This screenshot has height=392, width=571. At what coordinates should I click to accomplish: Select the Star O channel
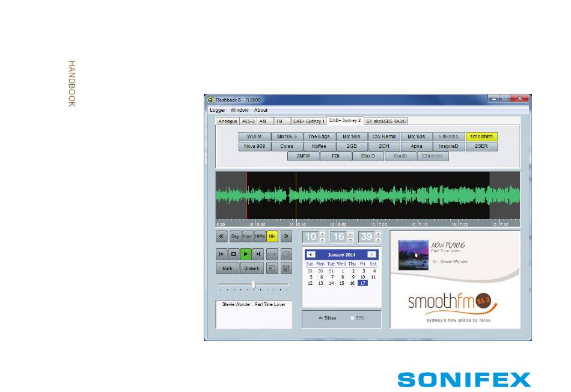click(368, 156)
